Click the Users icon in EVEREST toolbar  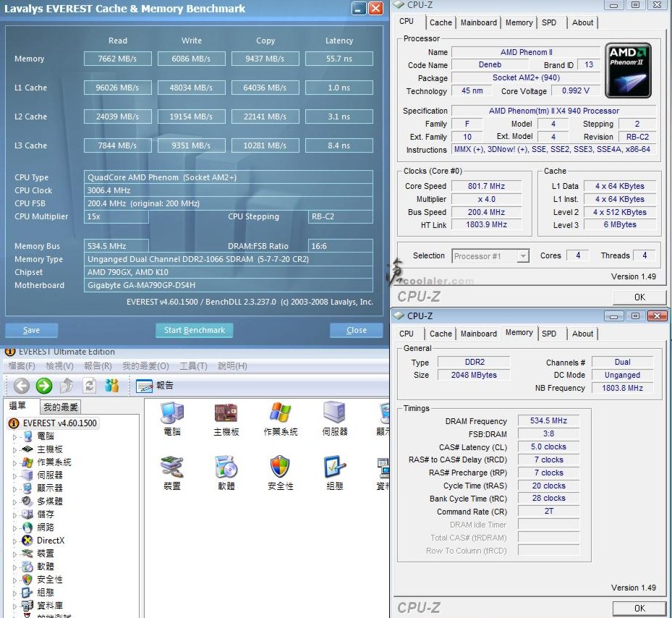(111, 386)
